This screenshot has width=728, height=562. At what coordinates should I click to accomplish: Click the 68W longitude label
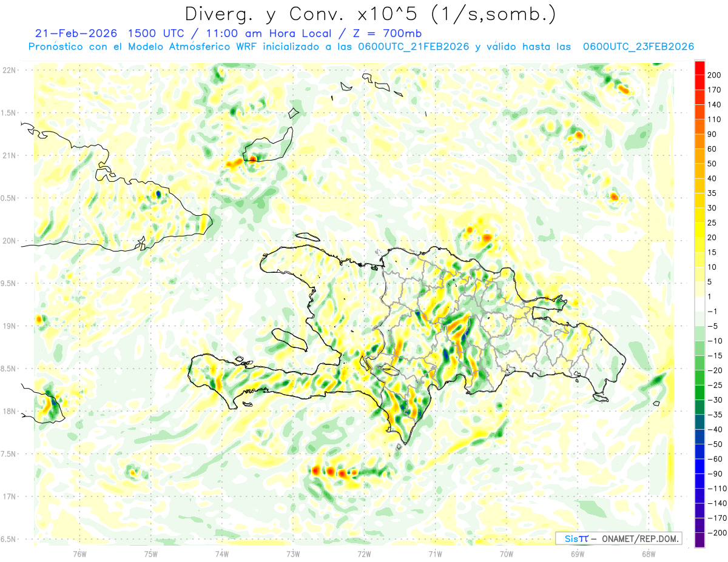649,553
